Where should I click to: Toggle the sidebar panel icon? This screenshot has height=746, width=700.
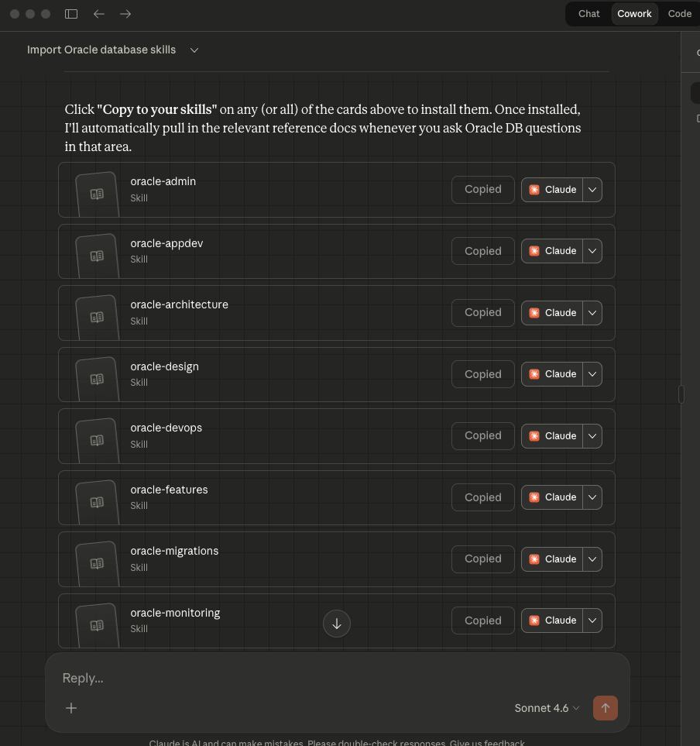pyautogui.click(x=71, y=14)
